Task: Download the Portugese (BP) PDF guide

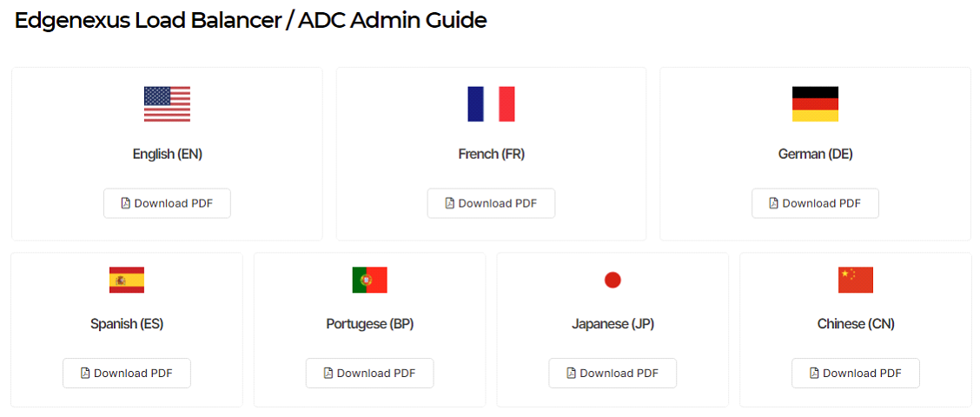Action: click(x=369, y=374)
